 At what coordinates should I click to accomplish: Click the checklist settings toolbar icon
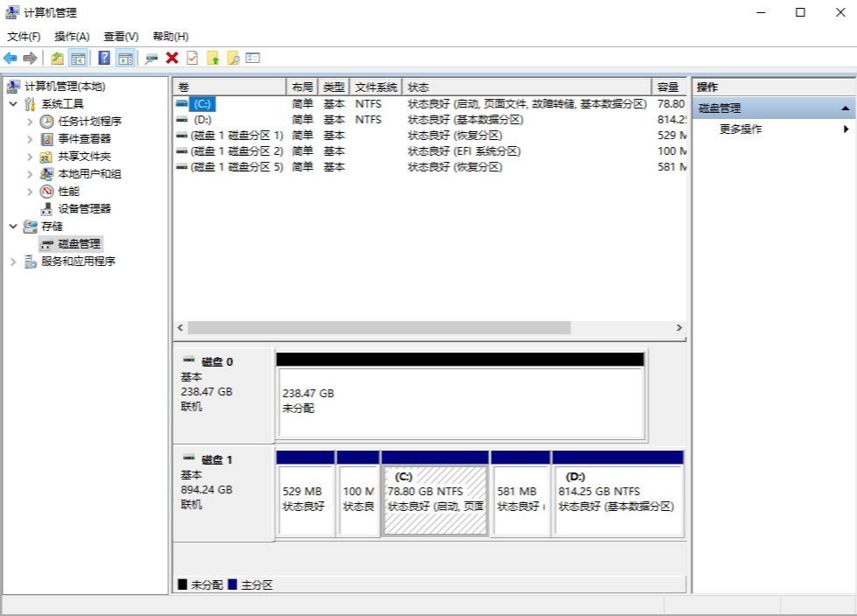tap(253, 58)
